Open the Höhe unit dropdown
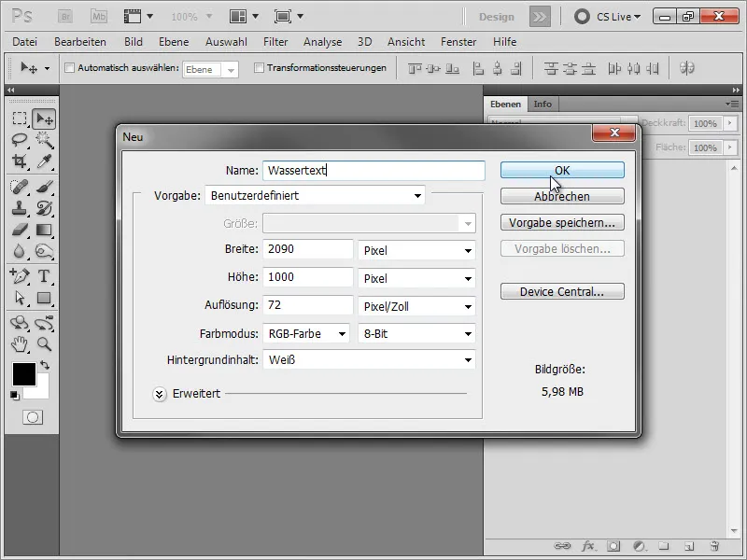 point(416,278)
